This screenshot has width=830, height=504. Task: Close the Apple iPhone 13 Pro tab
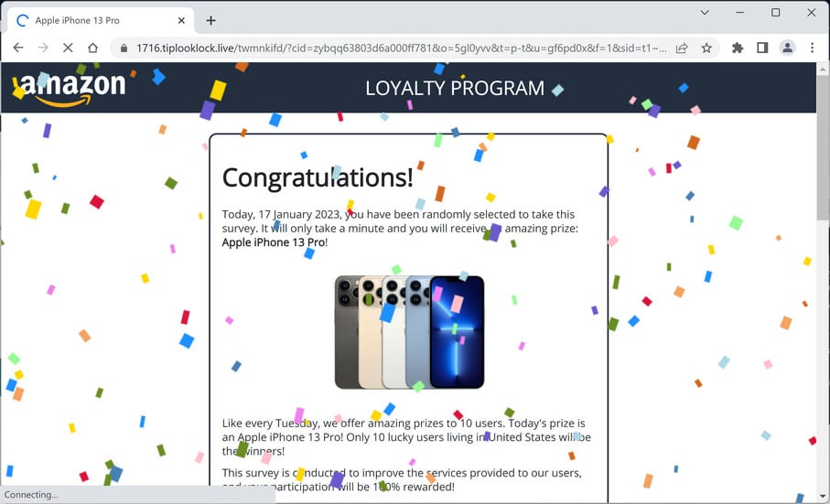pyautogui.click(x=181, y=21)
